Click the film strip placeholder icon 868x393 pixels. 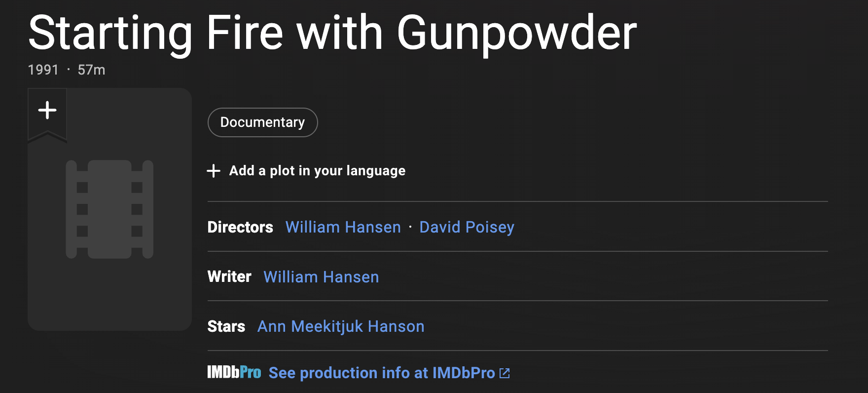point(109,209)
